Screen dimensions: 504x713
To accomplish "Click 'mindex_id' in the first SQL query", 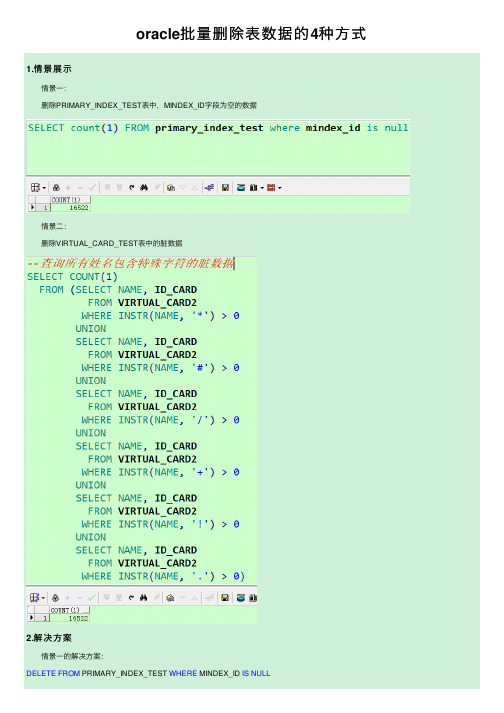I will coord(333,128).
